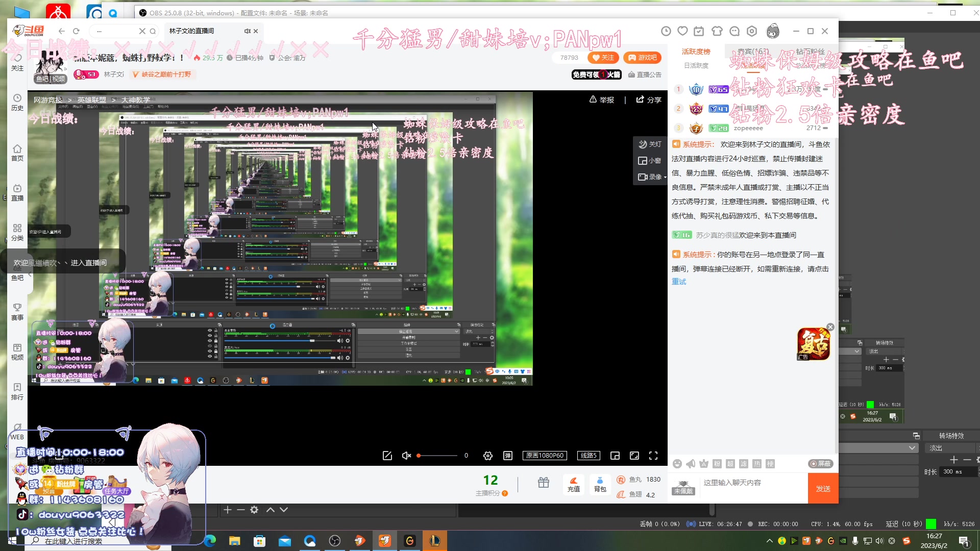This screenshot has width=980, height=551.
Task: Open the 线路5 line selector
Action: [x=589, y=456]
